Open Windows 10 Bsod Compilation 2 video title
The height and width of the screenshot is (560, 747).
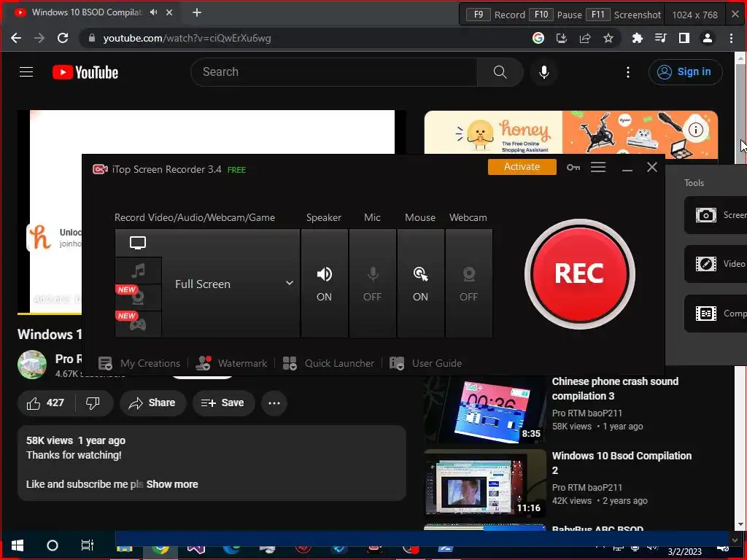coord(622,463)
